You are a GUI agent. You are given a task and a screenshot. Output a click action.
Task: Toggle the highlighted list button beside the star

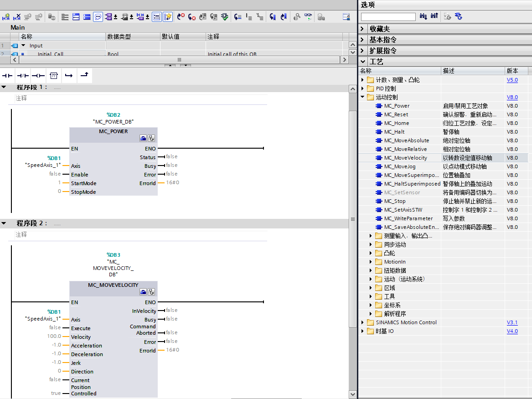tap(156, 17)
